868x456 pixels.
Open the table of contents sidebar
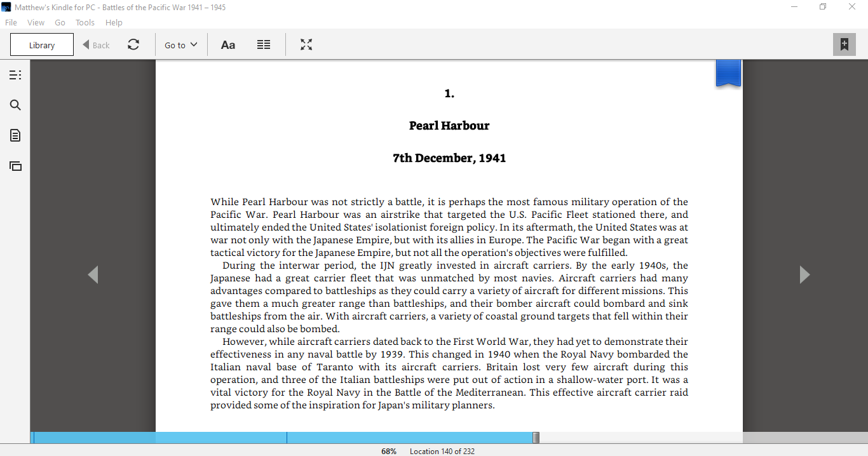point(15,74)
